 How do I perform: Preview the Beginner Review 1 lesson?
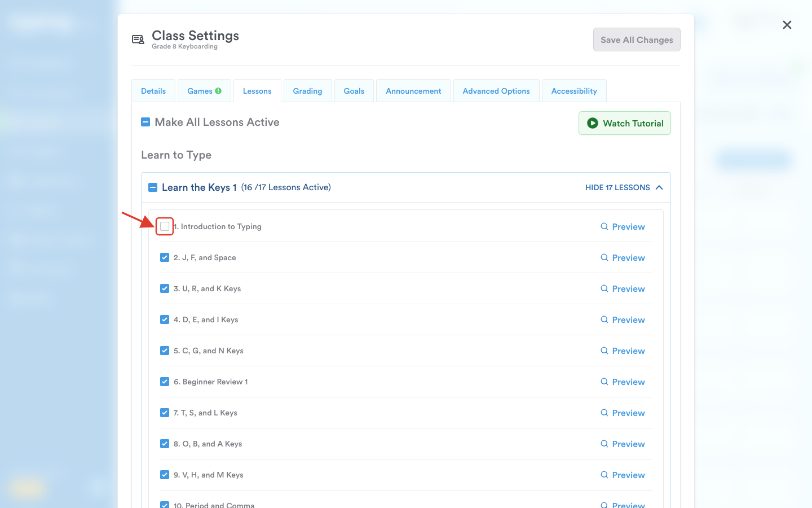coord(623,382)
